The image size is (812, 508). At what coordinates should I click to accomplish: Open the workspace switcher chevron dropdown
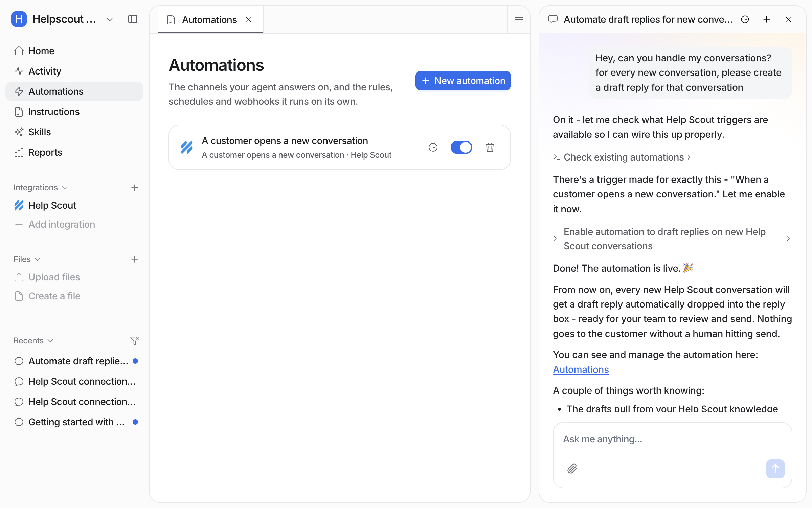click(x=110, y=19)
